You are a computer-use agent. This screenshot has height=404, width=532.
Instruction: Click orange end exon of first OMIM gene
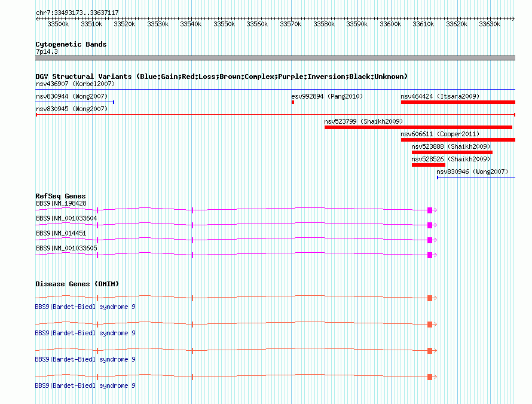pos(430,298)
